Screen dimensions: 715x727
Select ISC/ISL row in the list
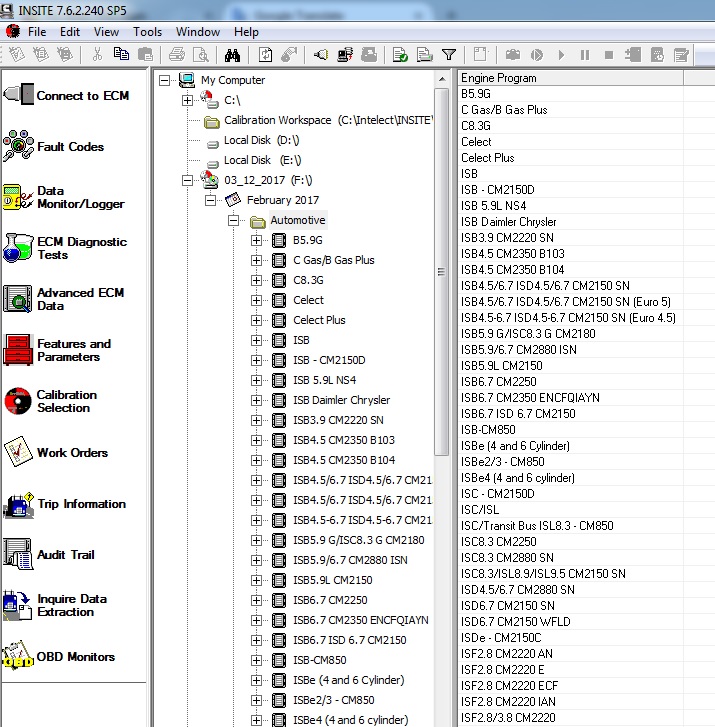coord(571,510)
